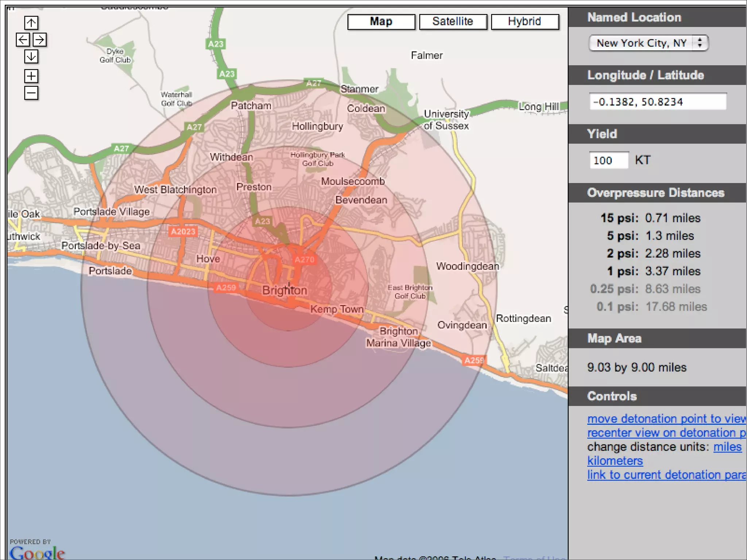Click the New York City dropdown arrows

tap(700, 43)
